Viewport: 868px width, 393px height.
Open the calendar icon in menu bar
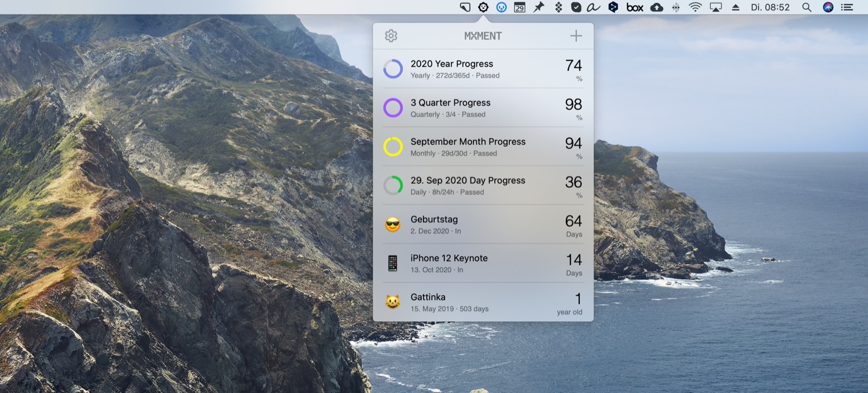[520, 8]
